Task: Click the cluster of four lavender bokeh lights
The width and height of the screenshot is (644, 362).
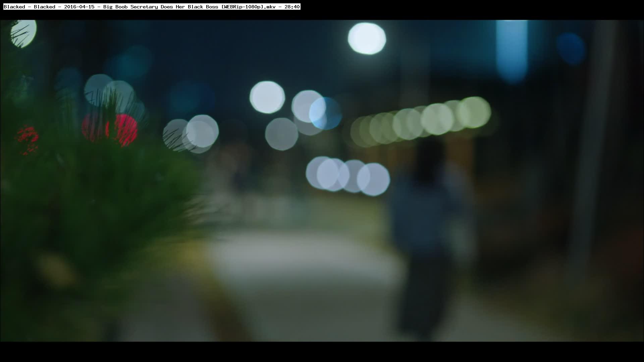Action: (x=347, y=177)
